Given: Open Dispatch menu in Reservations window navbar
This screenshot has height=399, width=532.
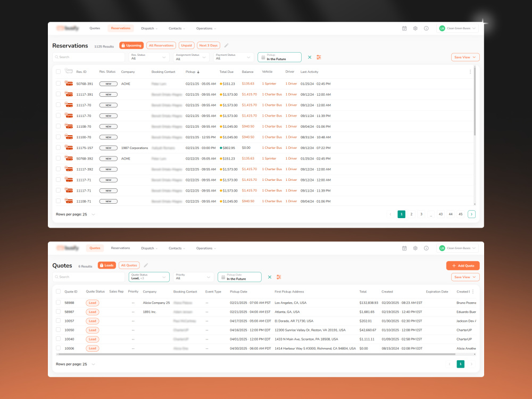Looking at the screenshot, I should tap(149, 29).
